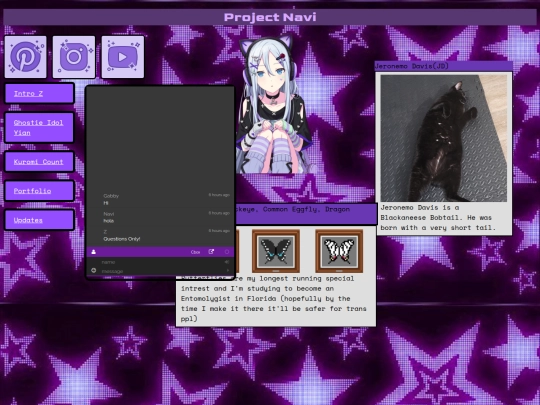Click the 'Questions Only!' chat message
540x405 pixels.
(122, 239)
